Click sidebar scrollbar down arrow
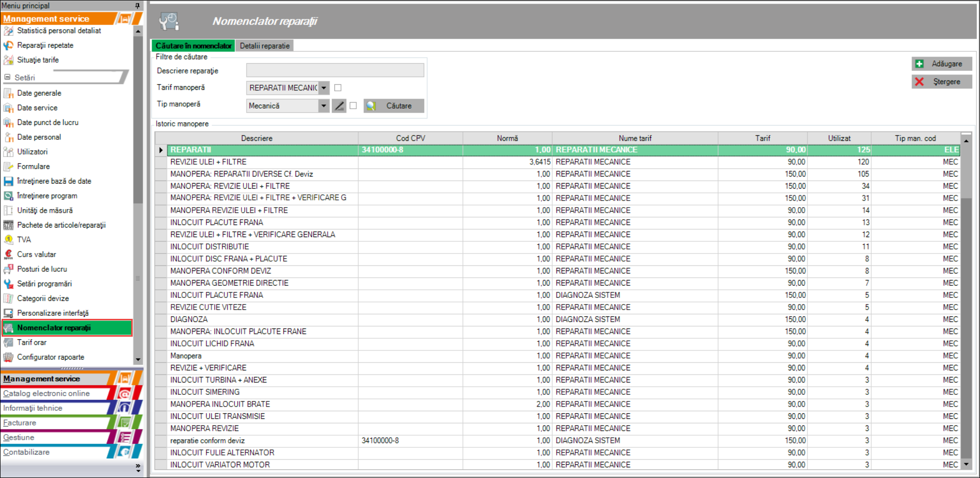 click(x=138, y=360)
